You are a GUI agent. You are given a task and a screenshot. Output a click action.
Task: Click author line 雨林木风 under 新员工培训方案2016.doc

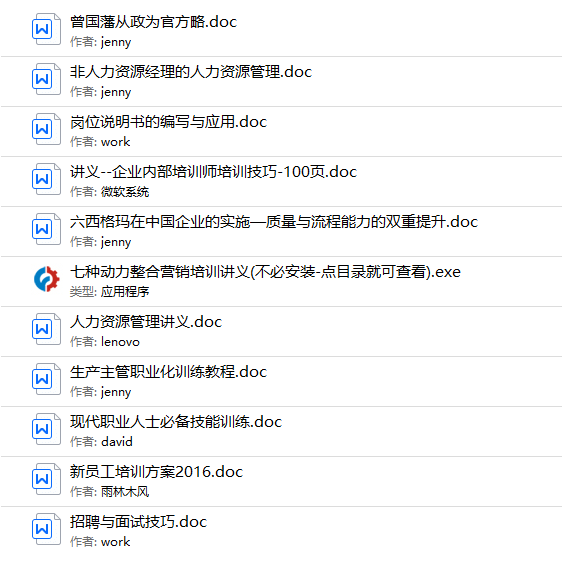click(109, 492)
